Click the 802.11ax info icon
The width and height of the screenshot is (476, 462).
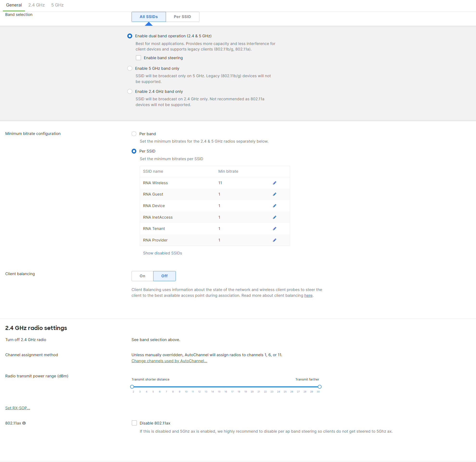coord(24,423)
